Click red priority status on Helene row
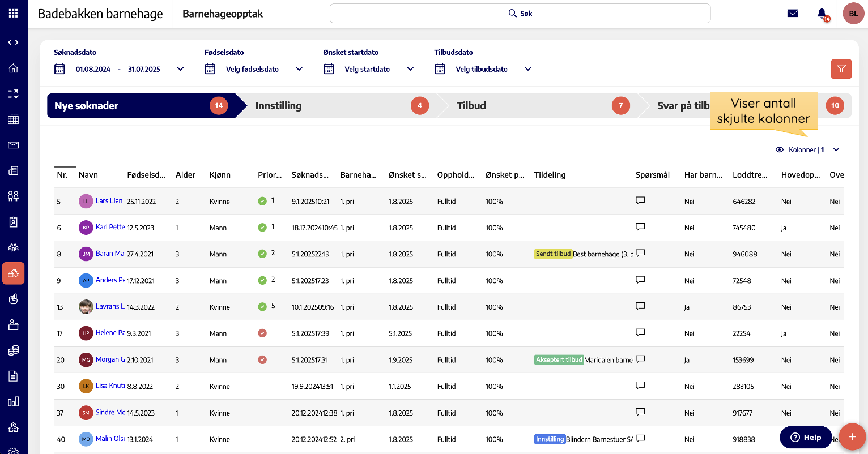The image size is (868, 454). [x=262, y=333]
